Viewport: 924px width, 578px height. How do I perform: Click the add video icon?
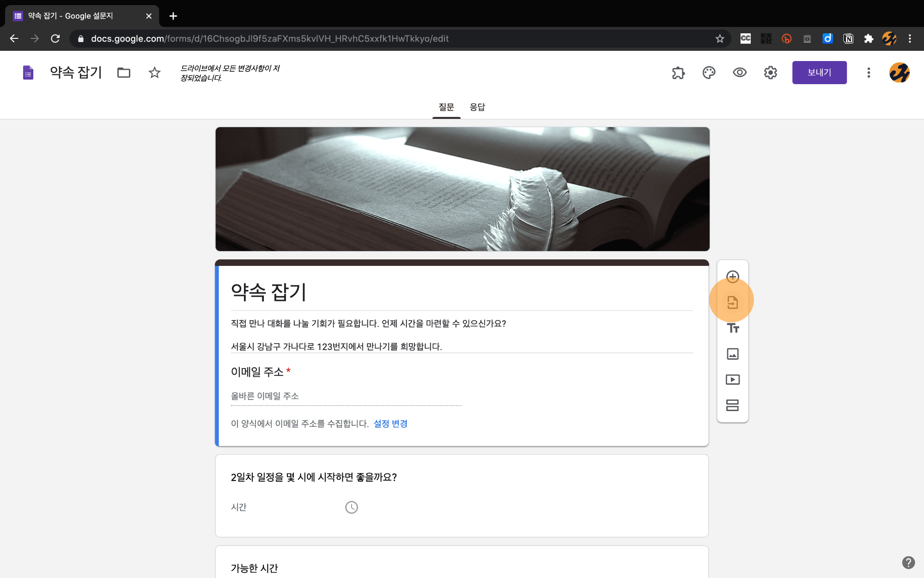(732, 380)
